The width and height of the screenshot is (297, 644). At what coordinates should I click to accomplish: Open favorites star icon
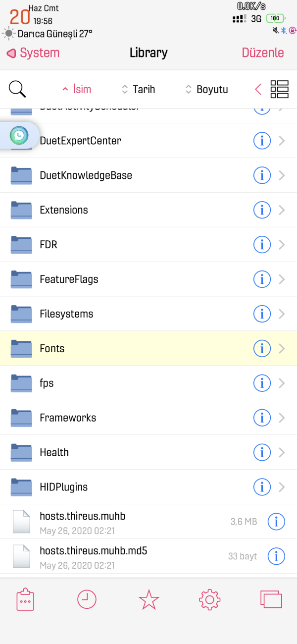click(148, 600)
